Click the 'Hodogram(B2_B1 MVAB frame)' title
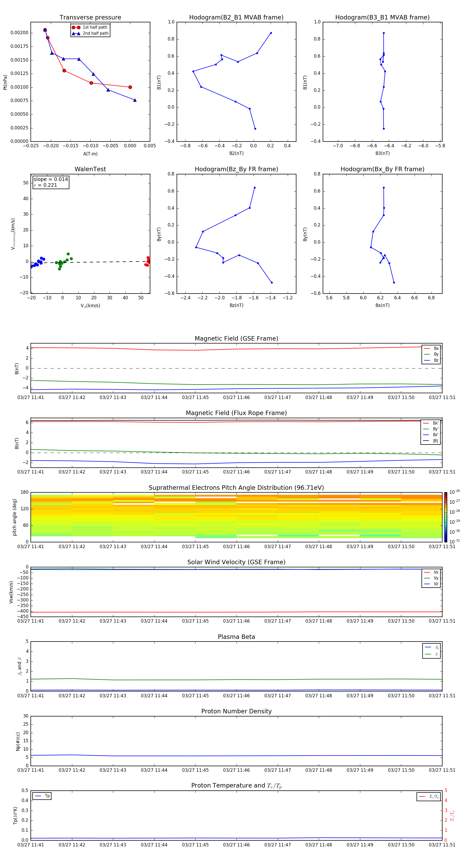 click(x=236, y=18)
